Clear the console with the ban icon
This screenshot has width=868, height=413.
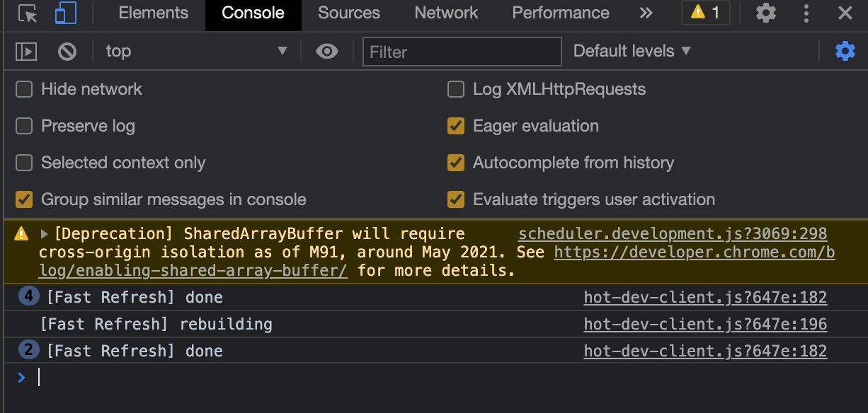67,51
